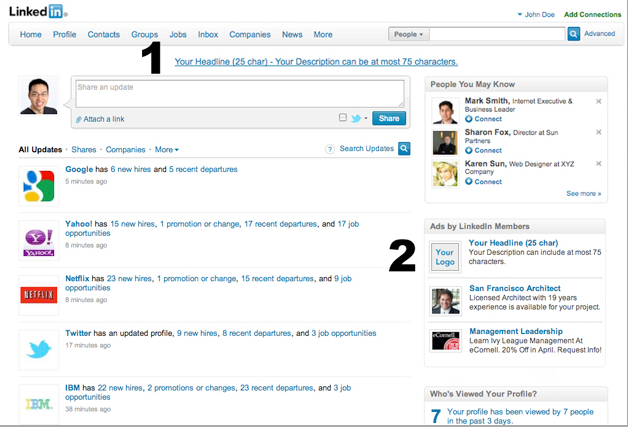Click the Search Updates magnifier icon
The height and width of the screenshot is (427, 629).
[x=404, y=149]
